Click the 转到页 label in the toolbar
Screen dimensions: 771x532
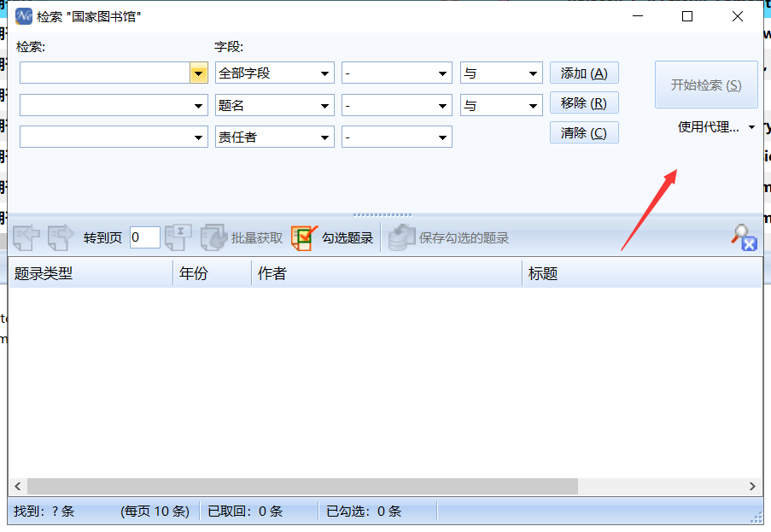tap(102, 238)
